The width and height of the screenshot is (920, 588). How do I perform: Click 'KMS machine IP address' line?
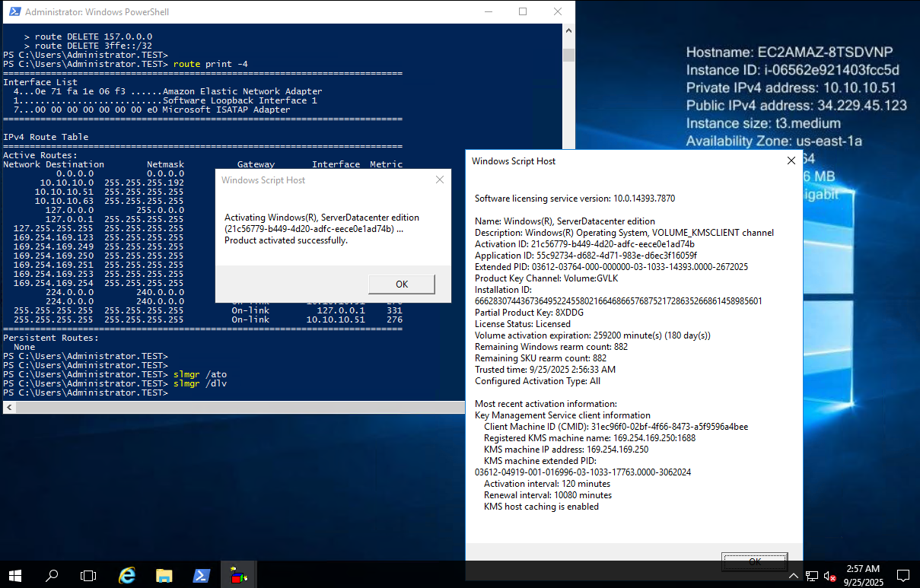[566, 450]
